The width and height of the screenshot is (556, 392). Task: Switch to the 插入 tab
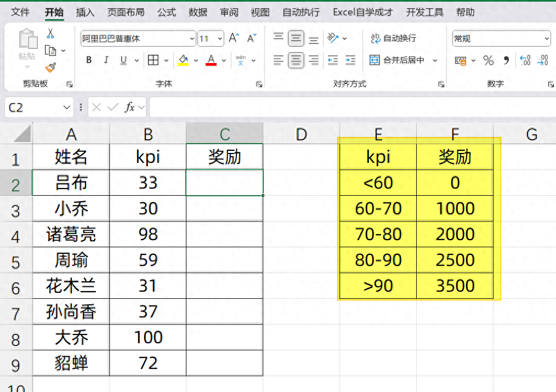[85, 12]
